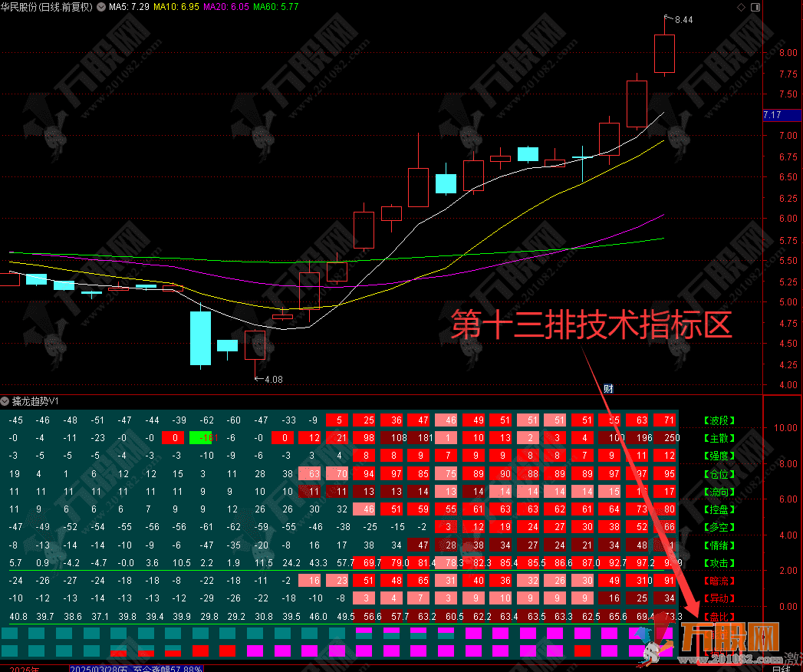This screenshot has width=803, height=672.
Task: Click the 【仓位】 row label
Action: click(719, 474)
